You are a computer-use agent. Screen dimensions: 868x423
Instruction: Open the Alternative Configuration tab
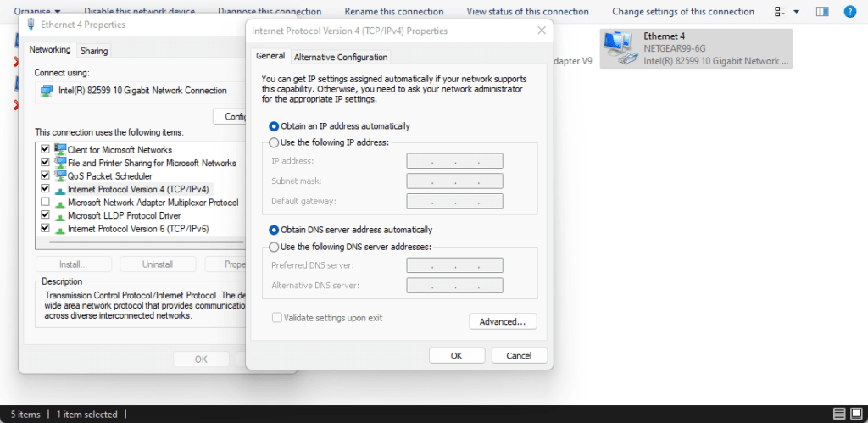pos(341,57)
